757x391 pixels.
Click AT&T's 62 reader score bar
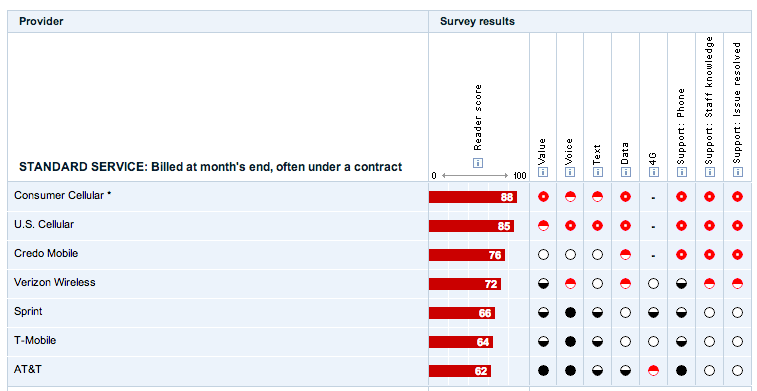(x=460, y=371)
